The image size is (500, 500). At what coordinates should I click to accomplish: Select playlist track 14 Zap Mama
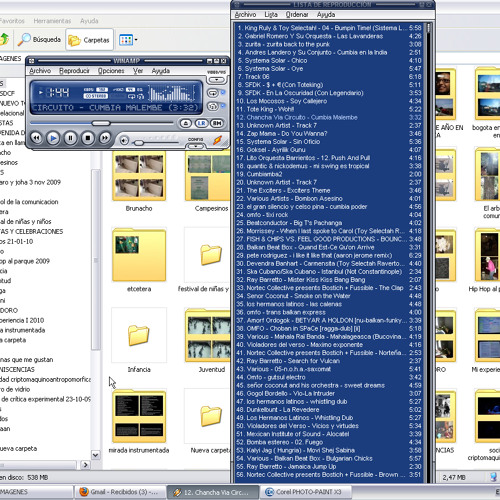pyautogui.click(x=329, y=134)
